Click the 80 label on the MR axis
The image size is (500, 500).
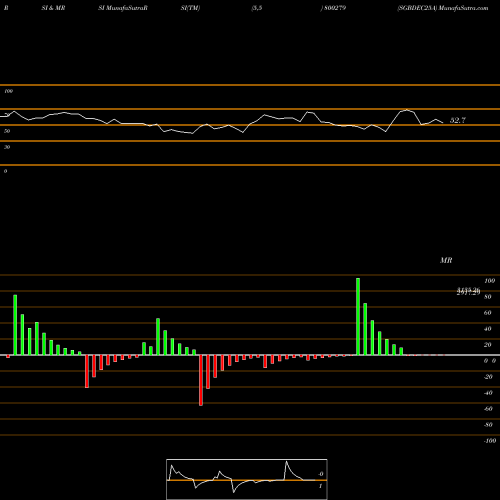[x=487, y=297]
